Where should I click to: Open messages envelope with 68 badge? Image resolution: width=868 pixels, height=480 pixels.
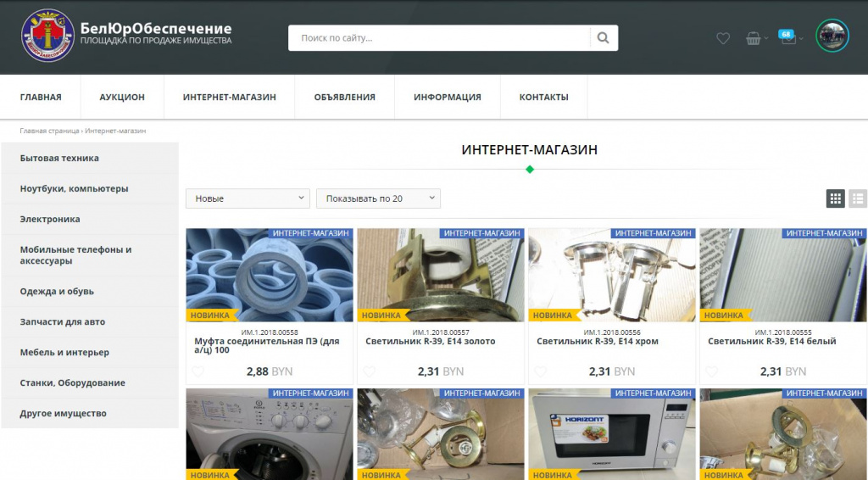pyautogui.click(x=787, y=38)
